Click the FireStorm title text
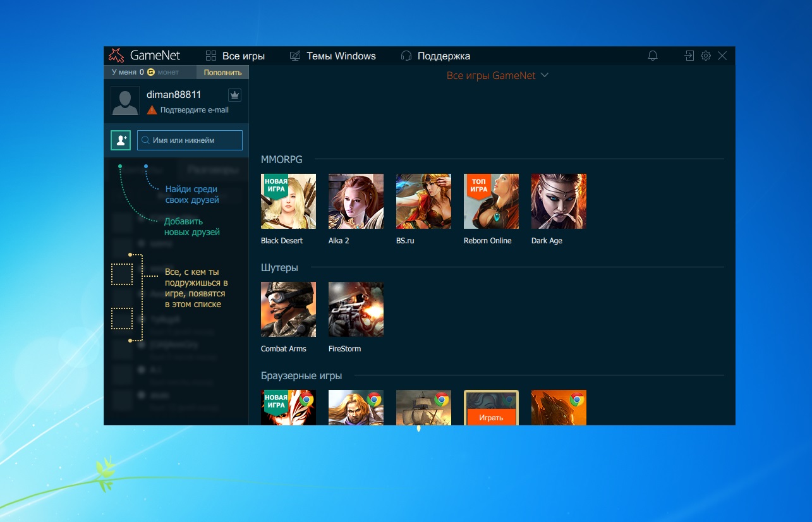Image resolution: width=812 pixels, height=522 pixels. 344,349
